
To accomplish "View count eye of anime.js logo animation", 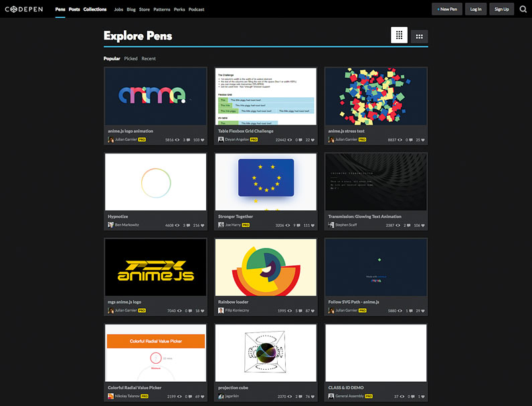I will click(x=177, y=140).
